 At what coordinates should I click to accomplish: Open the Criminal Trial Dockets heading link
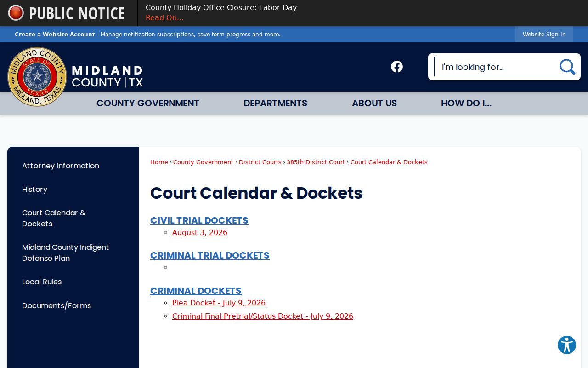[209, 255]
